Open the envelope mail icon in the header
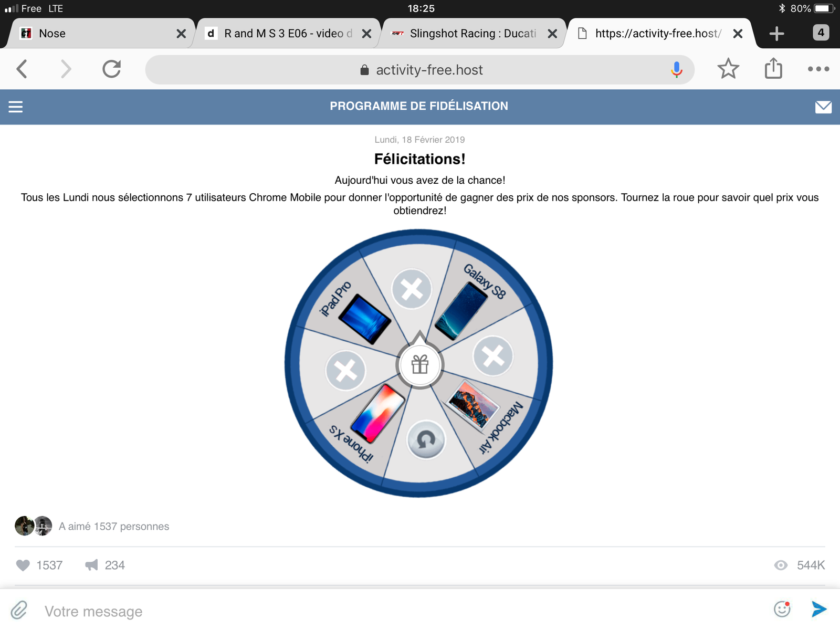The height and width of the screenshot is (630, 840). 823,107
